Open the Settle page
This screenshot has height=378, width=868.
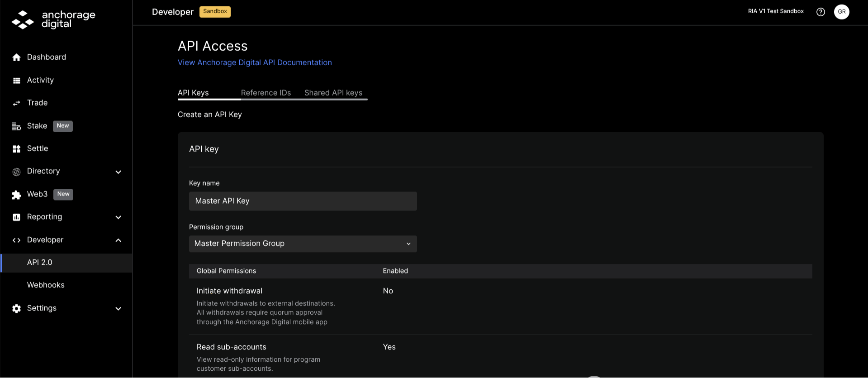[38, 148]
